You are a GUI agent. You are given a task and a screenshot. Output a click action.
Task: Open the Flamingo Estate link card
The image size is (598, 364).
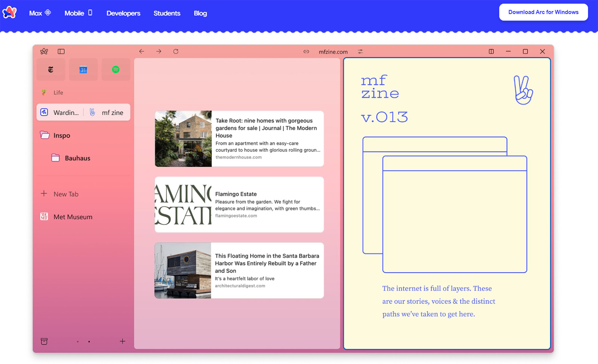239,204
